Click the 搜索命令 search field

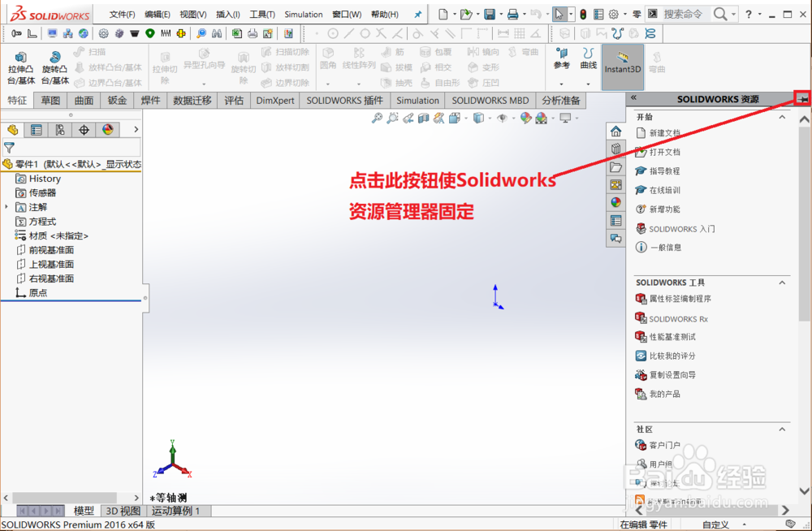click(685, 15)
